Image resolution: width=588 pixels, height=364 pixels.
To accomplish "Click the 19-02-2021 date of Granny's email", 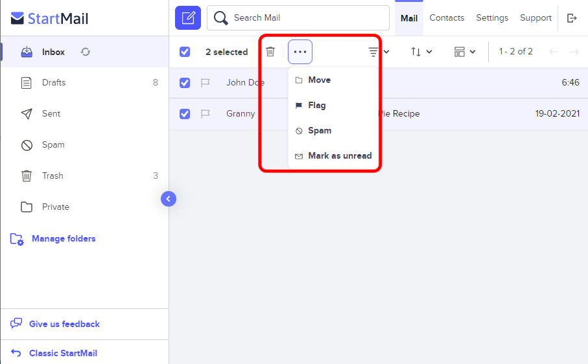I will point(558,113).
